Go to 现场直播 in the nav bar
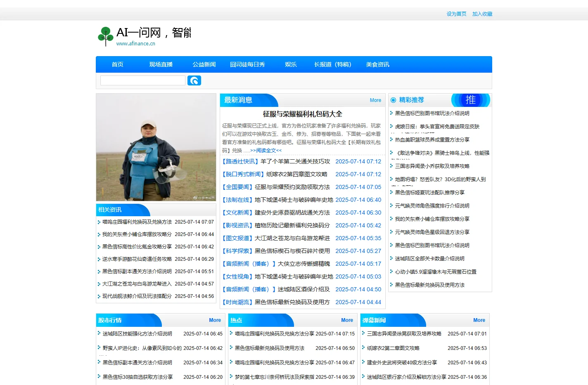The width and height of the screenshot is (588, 385). click(161, 64)
